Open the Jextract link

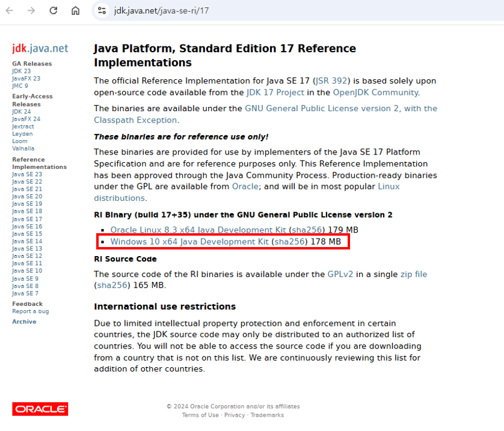coord(23,126)
